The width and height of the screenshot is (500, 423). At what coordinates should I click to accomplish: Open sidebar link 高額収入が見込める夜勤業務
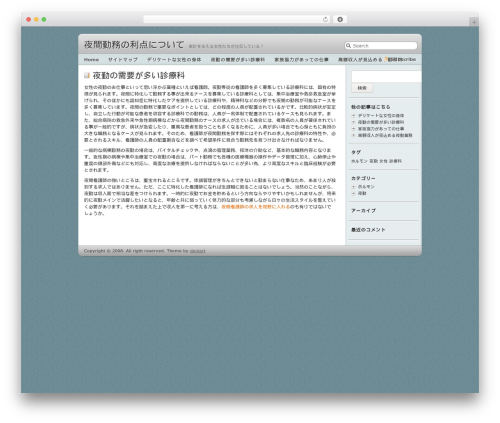pos(385,135)
